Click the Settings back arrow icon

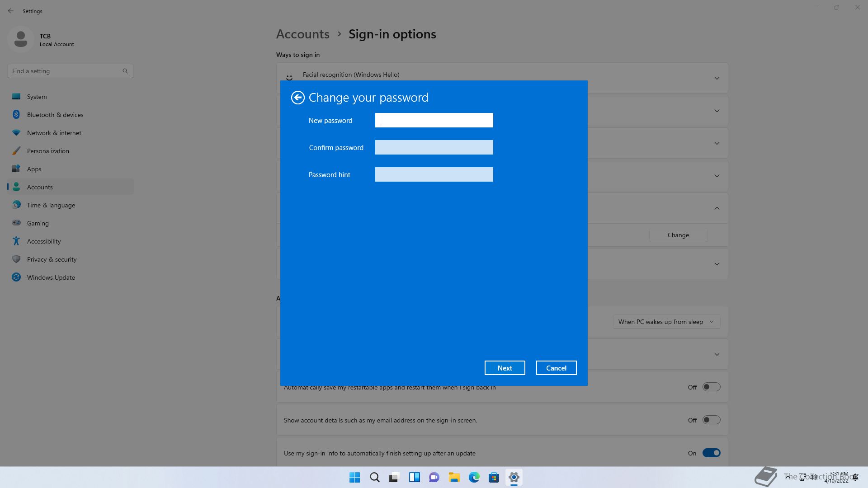(x=11, y=11)
